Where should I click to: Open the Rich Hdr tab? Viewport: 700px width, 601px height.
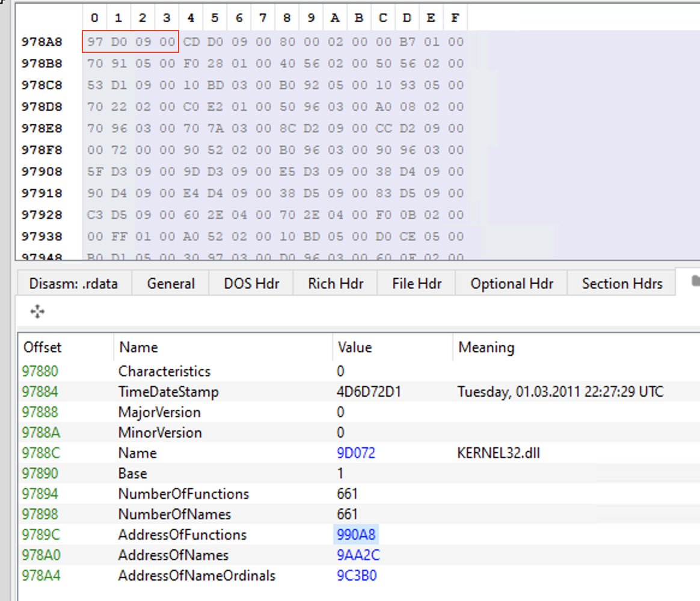click(334, 282)
